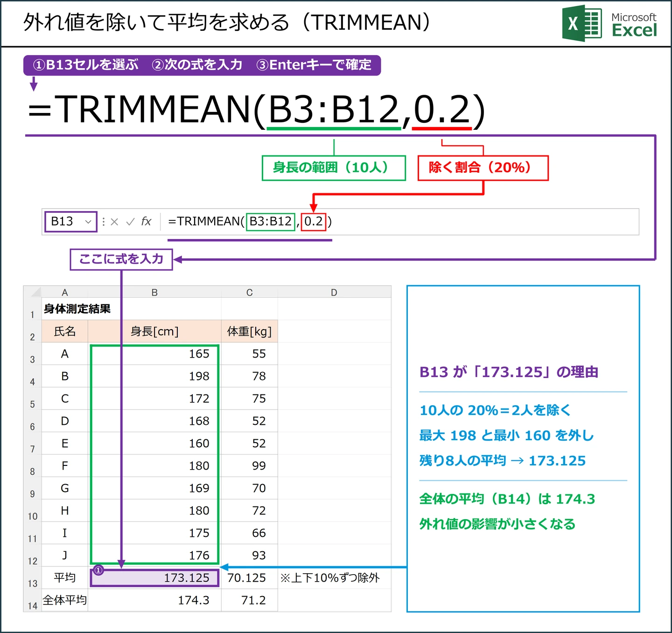Click the select-all corner of the sheet
The image size is (672, 633).
(x=33, y=292)
